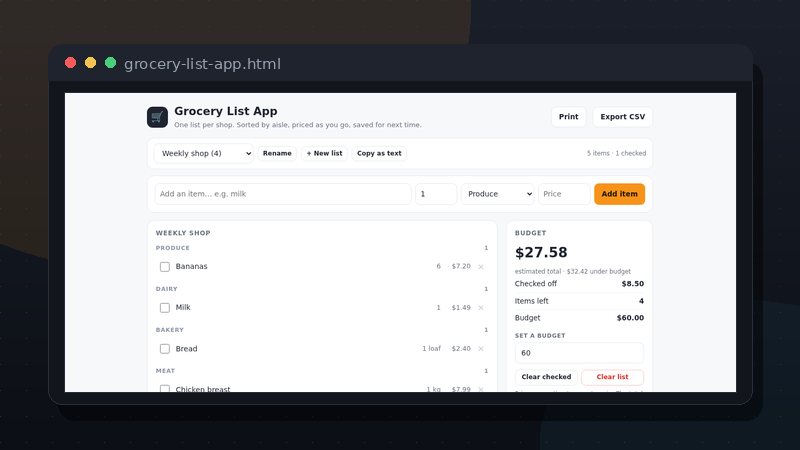Click the Bread item name
Viewport: 800px width, 450px height.
click(186, 348)
